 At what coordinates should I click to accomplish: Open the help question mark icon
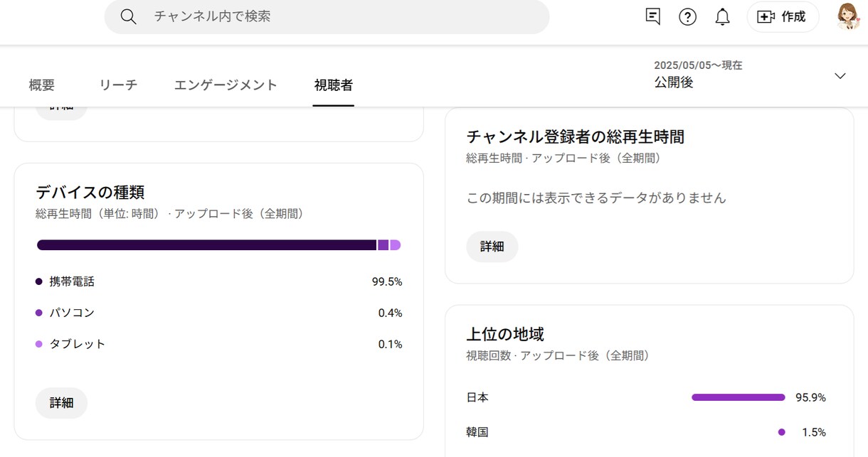687,16
